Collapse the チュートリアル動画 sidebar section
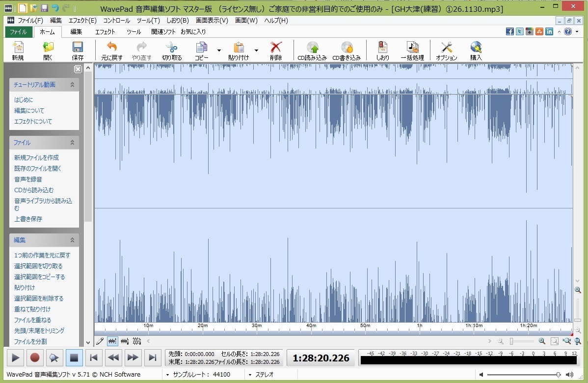This screenshot has width=588, height=383. click(72, 85)
